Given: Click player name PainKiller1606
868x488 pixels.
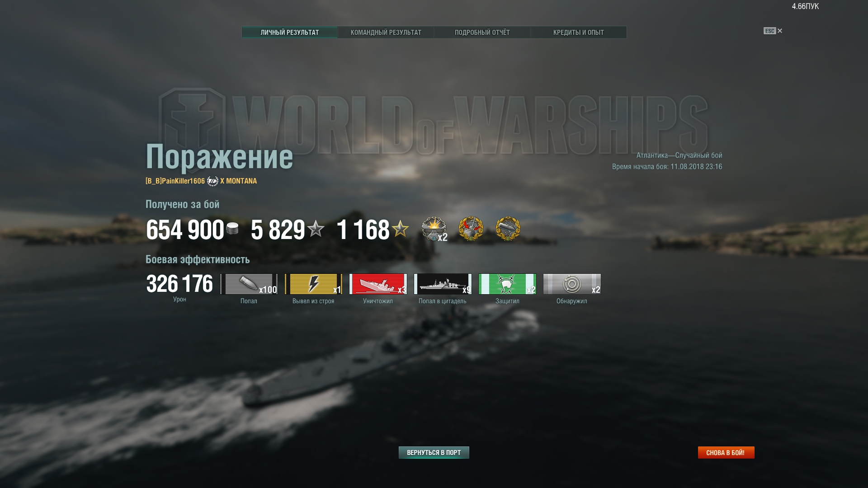Looking at the screenshot, I should coord(183,181).
